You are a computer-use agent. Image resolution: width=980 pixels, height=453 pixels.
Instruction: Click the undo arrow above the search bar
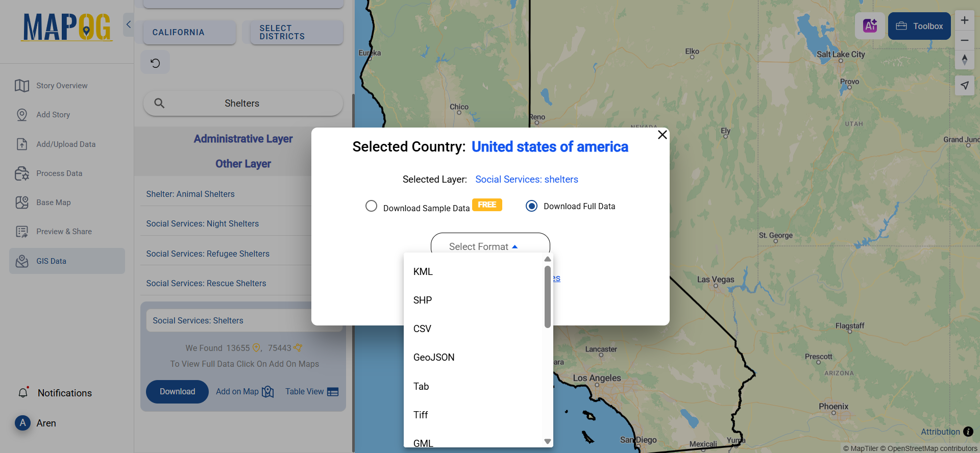pos(155,62)
